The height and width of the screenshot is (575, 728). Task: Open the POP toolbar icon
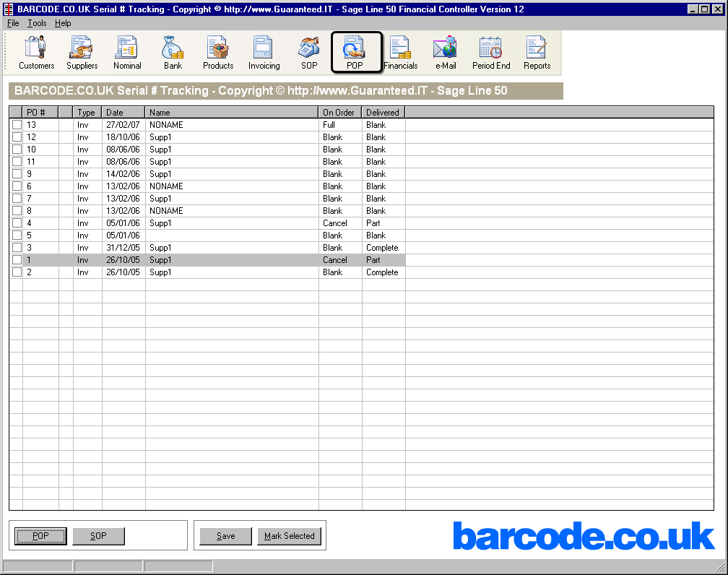point(355,53)
